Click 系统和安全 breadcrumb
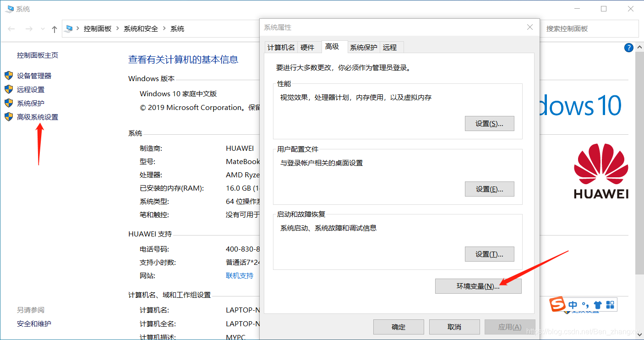This screenshot has width=644, height=340. tap(141, 29)
